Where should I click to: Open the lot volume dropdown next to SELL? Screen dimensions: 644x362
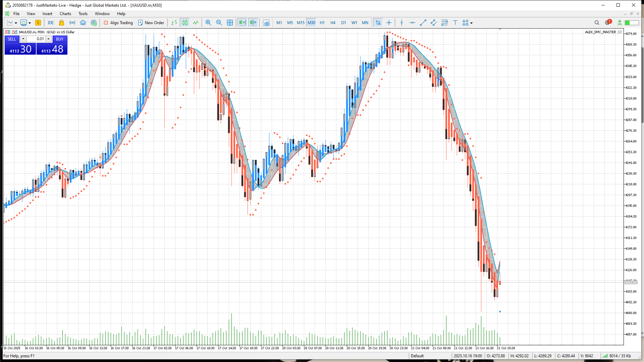(x=23, y=39)
